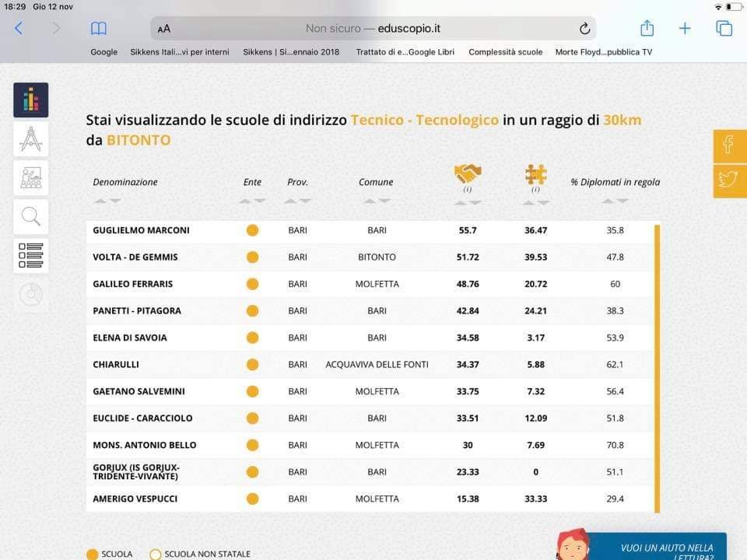Screen dimensions: 747x560
Task: Click the orange Ente dot for GUGLIELMO MARCONI
Action: click(x=252, y=230)
